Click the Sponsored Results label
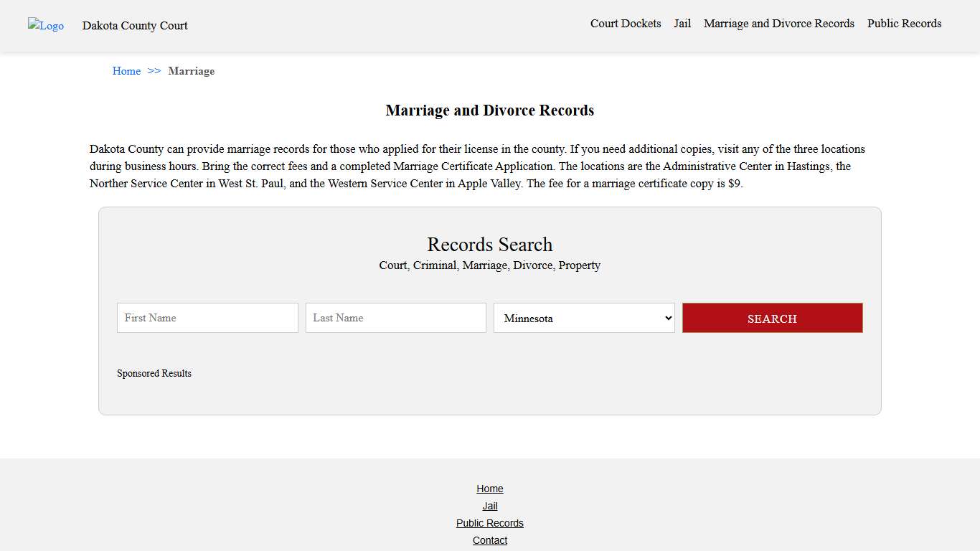Screen dimensions: 980x551 pos(154,373)
